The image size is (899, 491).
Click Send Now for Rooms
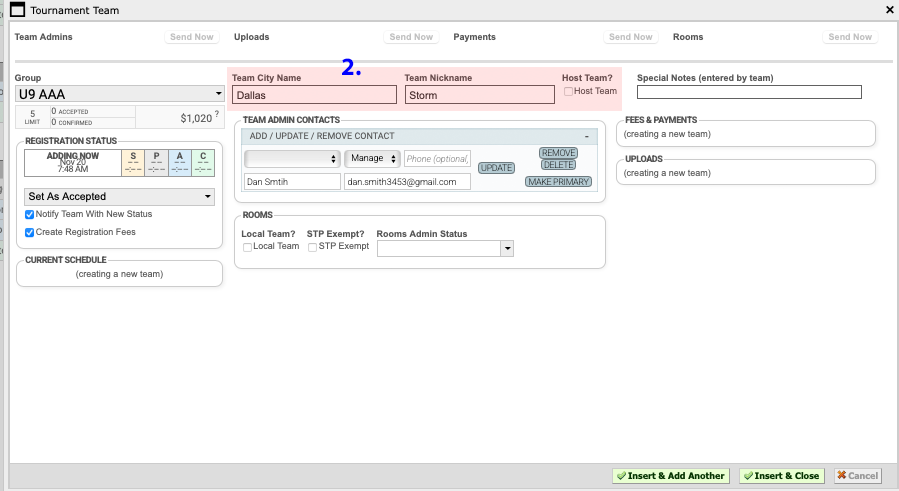pyautogui.click(x=850, y=37)
